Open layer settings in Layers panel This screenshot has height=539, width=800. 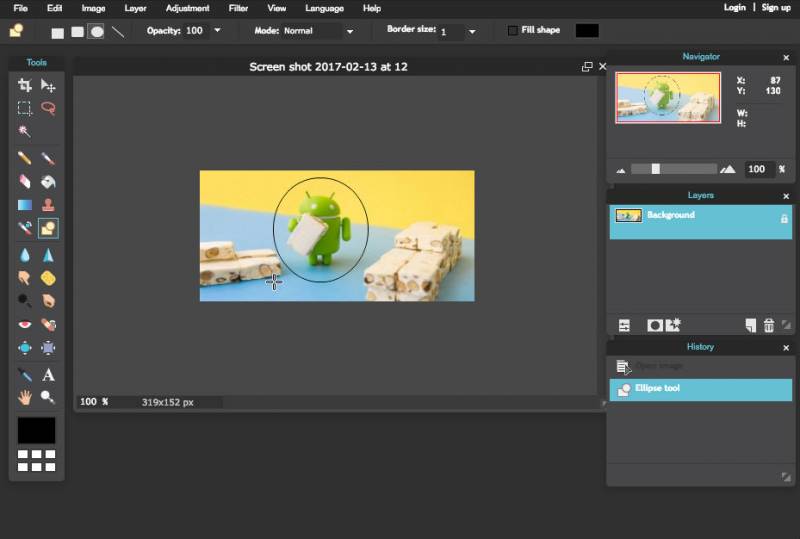624,325
